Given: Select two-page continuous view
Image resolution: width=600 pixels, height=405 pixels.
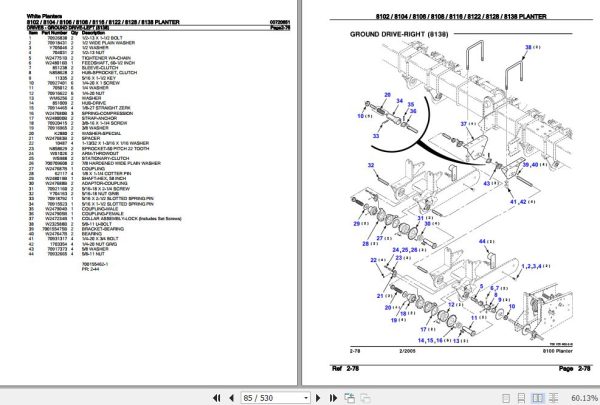Looking at the screenshot, I should [x=553, y=398].
